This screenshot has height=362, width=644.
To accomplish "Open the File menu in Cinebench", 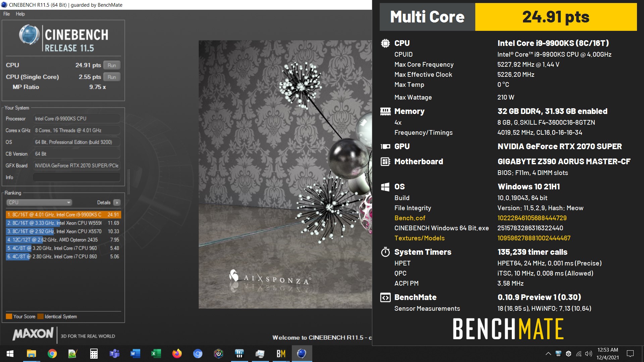I will tap(7, 14).
